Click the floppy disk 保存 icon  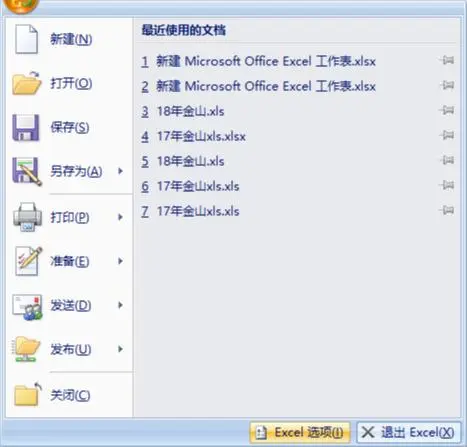[x=26, y=128]
